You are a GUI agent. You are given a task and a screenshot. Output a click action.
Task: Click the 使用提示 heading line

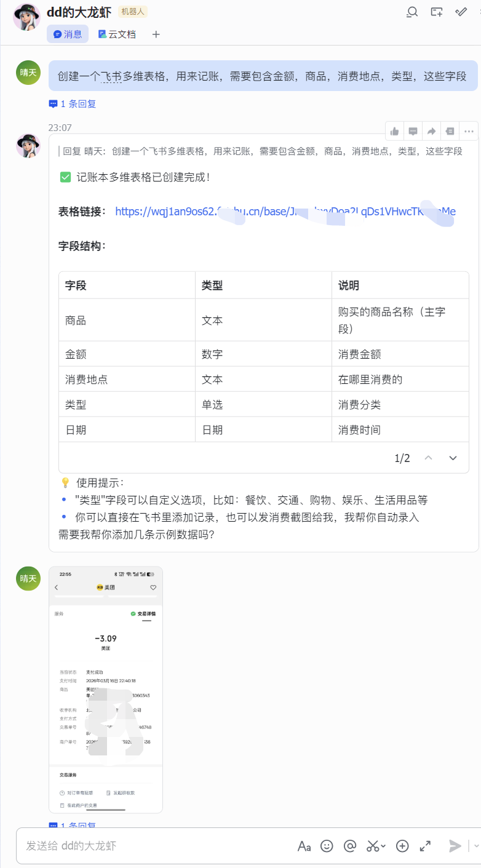pyautogui.click(x=93, y=483)
